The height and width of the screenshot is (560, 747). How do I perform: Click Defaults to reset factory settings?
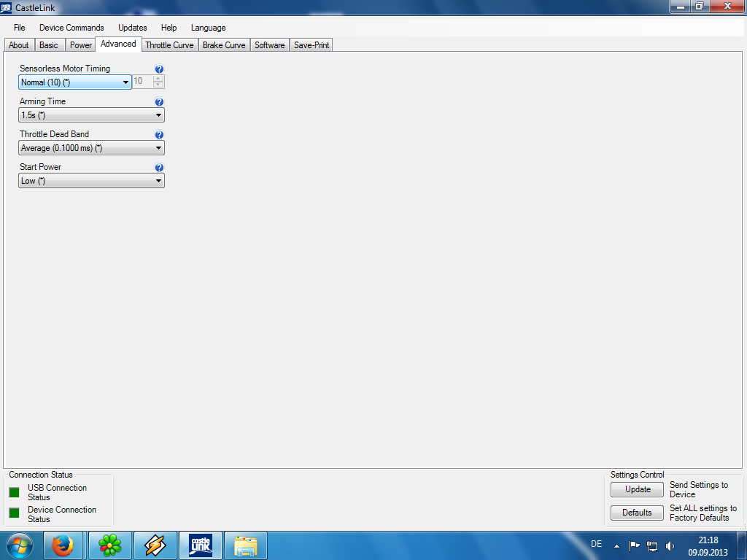637,513
